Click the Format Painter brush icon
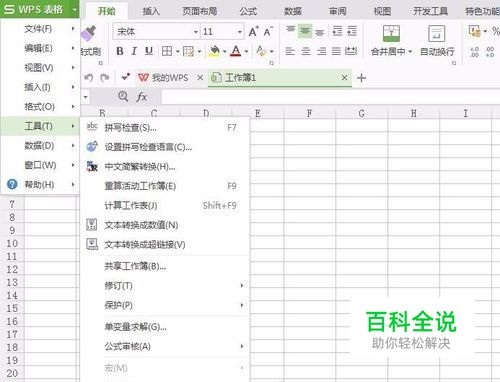The height and width of the screenshot is (382, 500). pyautogui.click(x=89, y=34)
